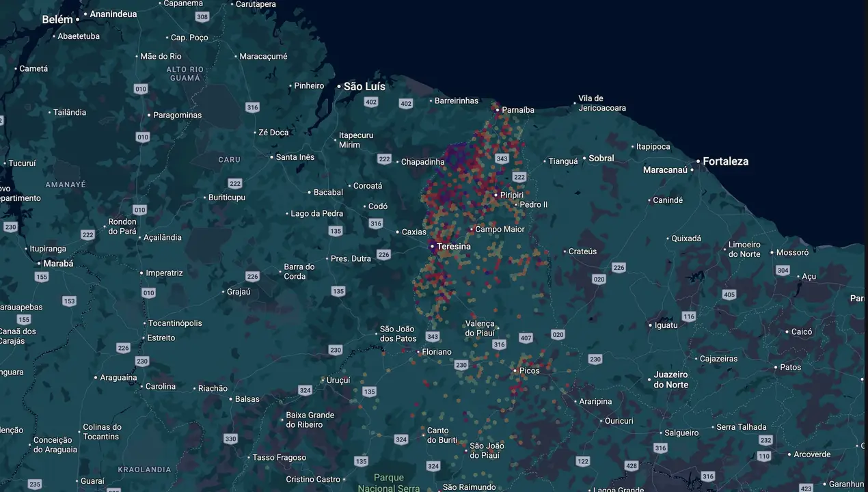This screenshot has height=492, width=868.
Task: Select the Maracaçumé label
Action: (263, 57)
